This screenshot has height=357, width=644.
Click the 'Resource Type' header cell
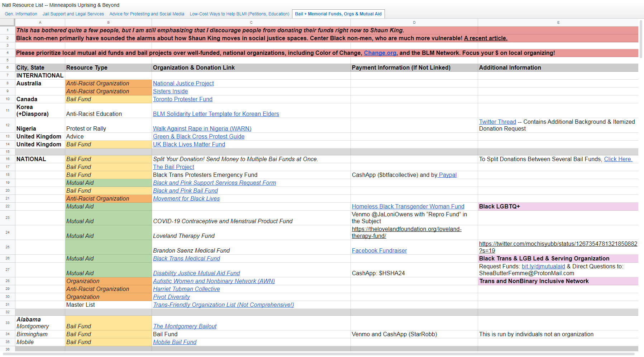[109, 67]
